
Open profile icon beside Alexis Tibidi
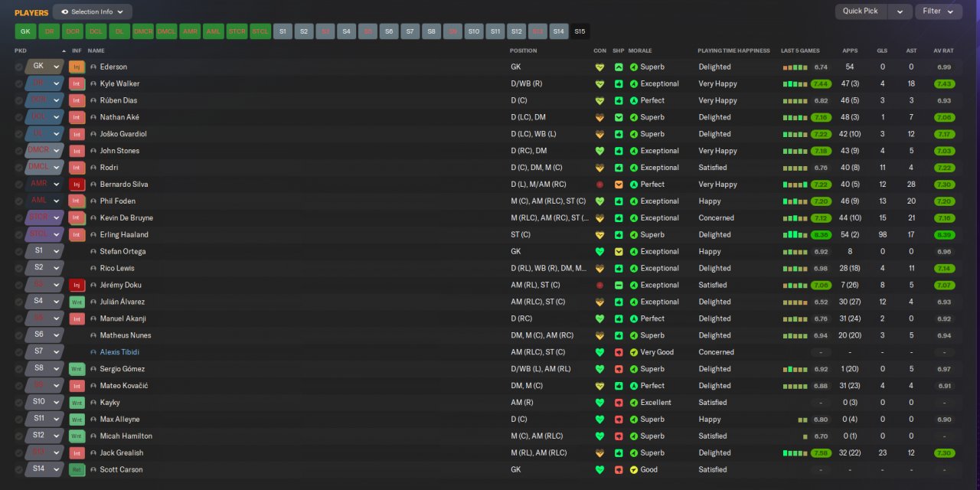click(93, 352)
